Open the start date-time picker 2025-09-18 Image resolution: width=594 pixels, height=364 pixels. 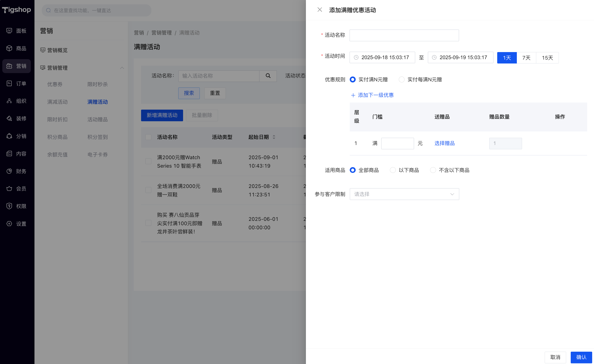point(382,57)
